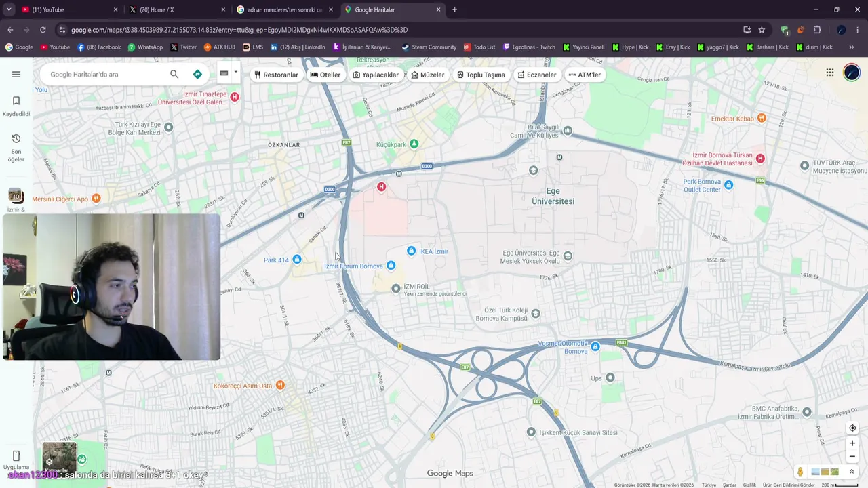Open the Kaydedildi saved places panel
868x488 pixels.
(x=16, y=106)
